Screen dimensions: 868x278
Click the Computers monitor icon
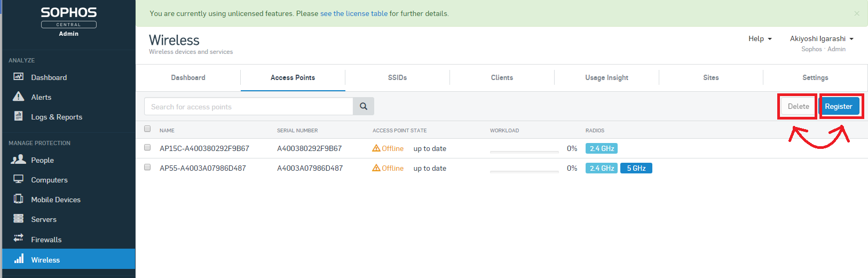pos(19,179)
